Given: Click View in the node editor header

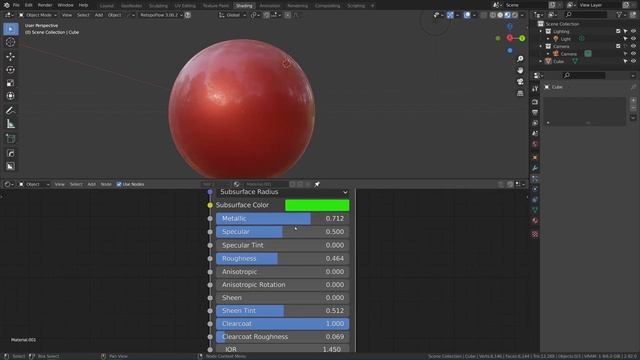Looking at the screenshot, I should pos(60,184).
